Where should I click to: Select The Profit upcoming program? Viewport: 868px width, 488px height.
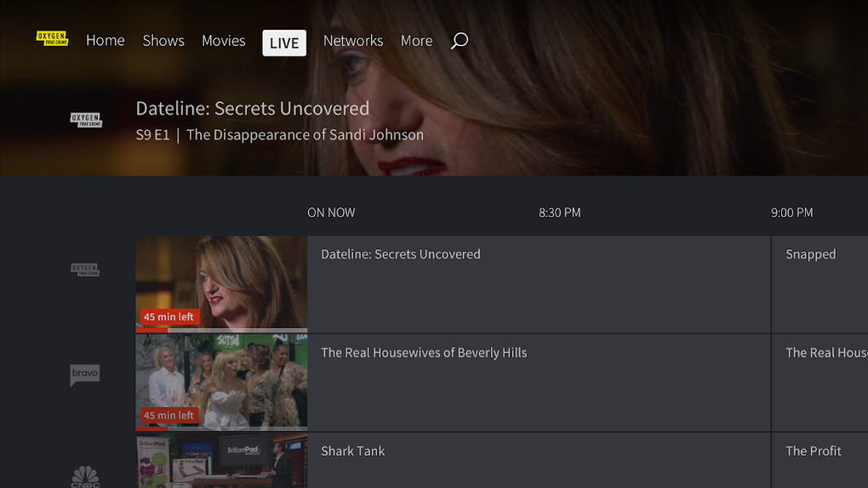tap(819, 460)
